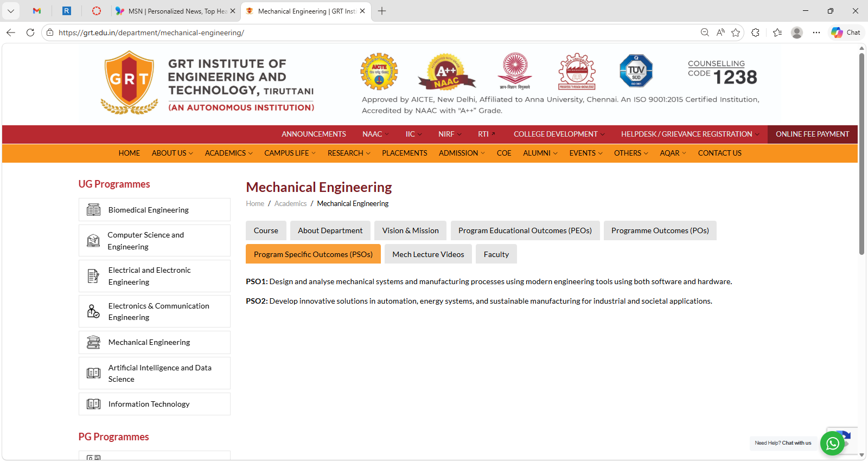Click the browser address bar
This screenshot has width=868, height=462.
point(369,33)
